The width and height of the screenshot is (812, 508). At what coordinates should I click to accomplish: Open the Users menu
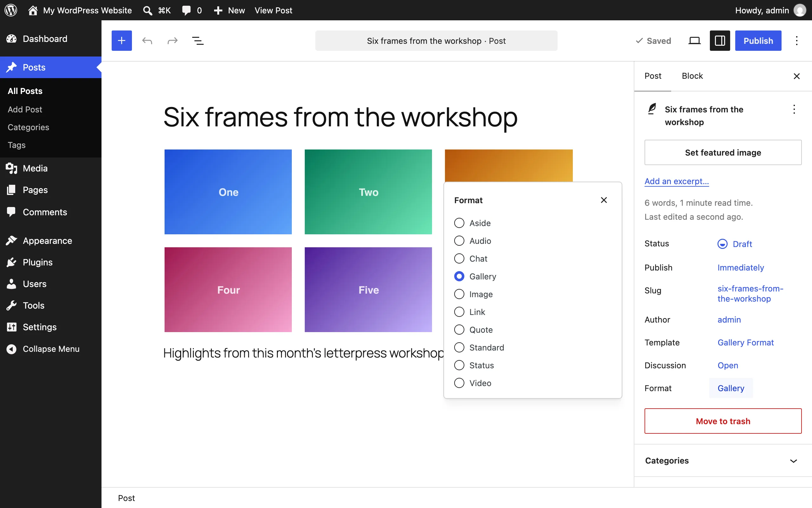click(51, 284)
